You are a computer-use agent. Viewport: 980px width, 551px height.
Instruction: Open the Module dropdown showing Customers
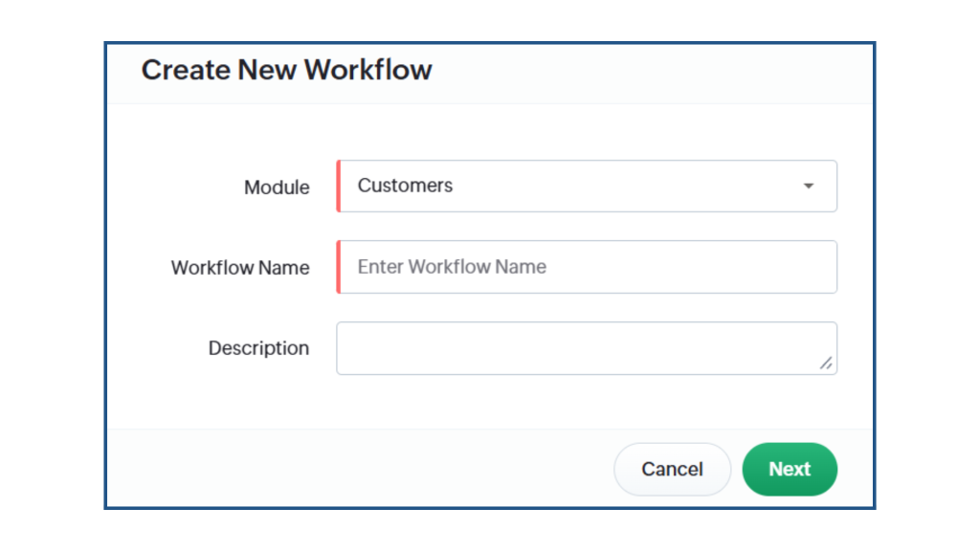[x=587, y=187]
